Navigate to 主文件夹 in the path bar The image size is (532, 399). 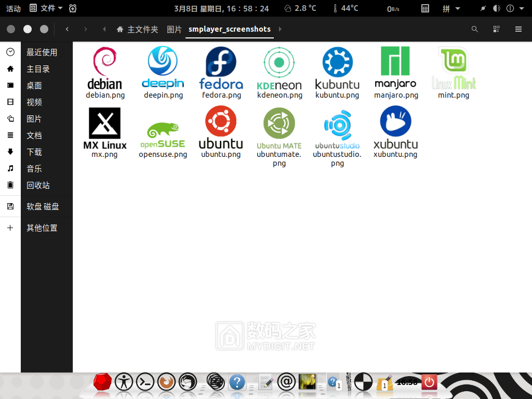click(x=137, y=30)
